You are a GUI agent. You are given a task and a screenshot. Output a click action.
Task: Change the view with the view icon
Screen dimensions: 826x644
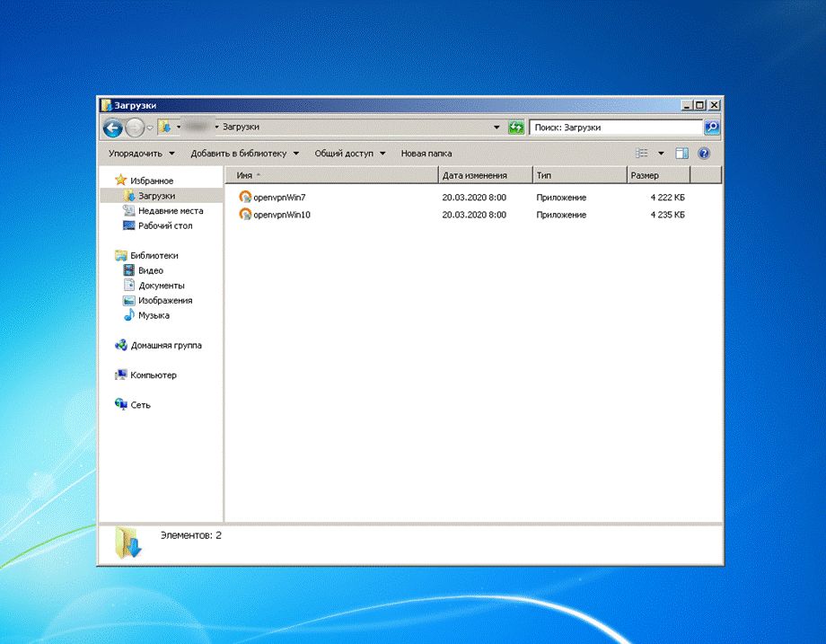point(642,154)
